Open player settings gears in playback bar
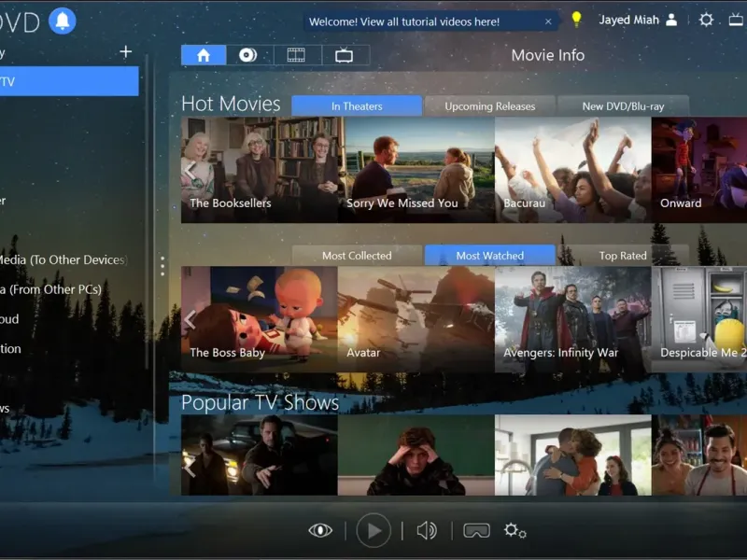The width and height of the screenshot is (747, 560). 515,530
